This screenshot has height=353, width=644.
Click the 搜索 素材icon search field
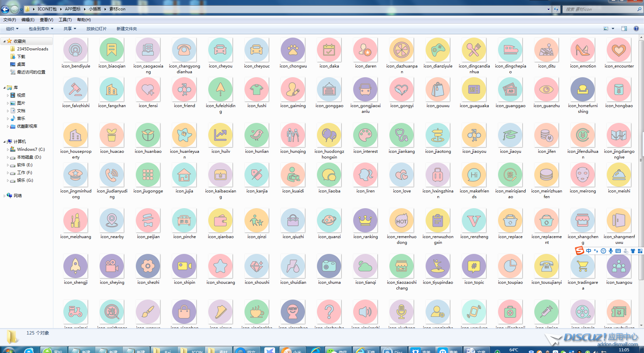pos(600,9)
